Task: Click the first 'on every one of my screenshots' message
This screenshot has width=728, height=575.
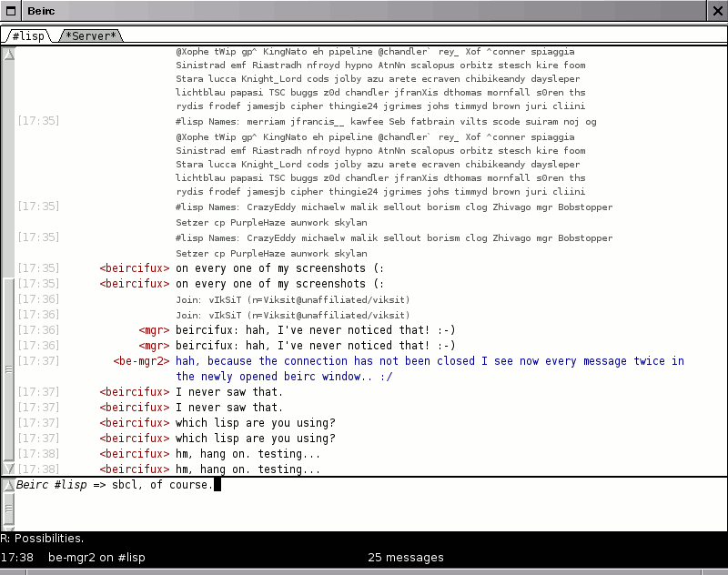Action: 280,268
